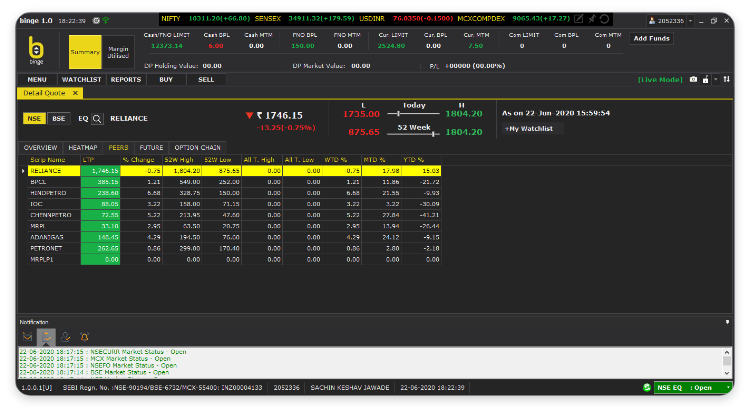
Task: Pin the index ticker bar
Action: 592,19
